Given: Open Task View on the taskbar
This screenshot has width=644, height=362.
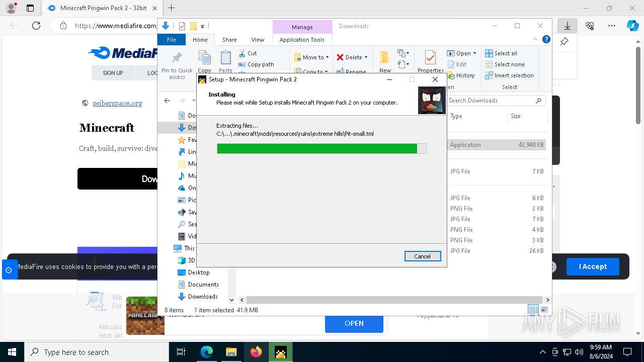Looking at the screenshot, I should [181, 352].
